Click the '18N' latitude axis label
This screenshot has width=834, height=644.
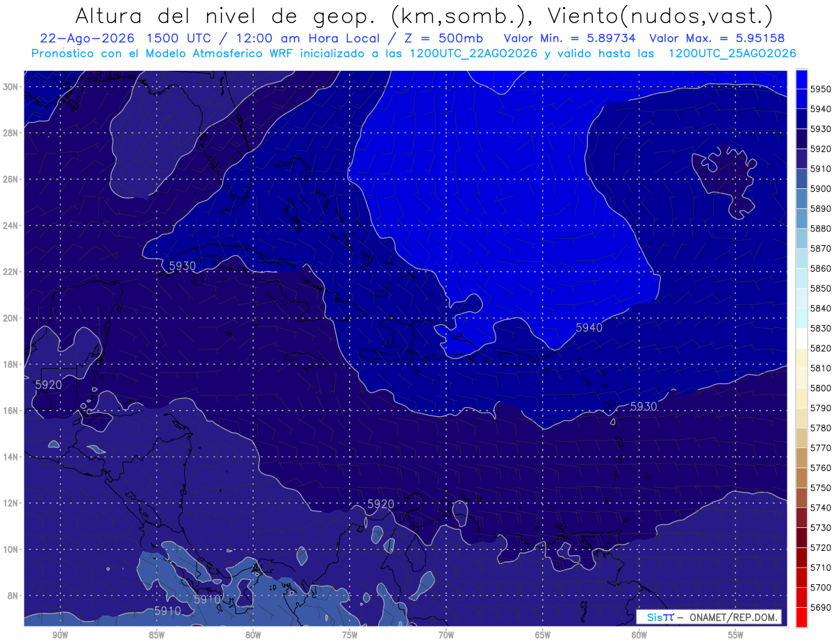(10, 365)
